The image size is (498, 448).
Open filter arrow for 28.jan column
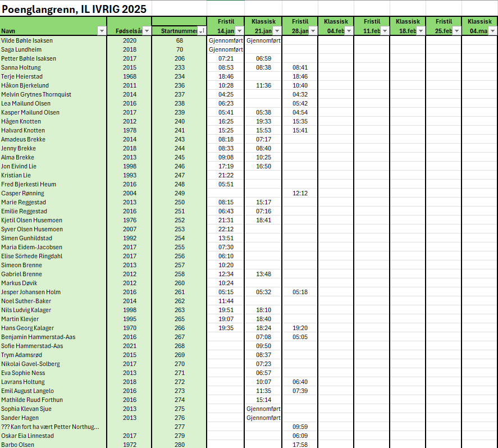point(312,31)
